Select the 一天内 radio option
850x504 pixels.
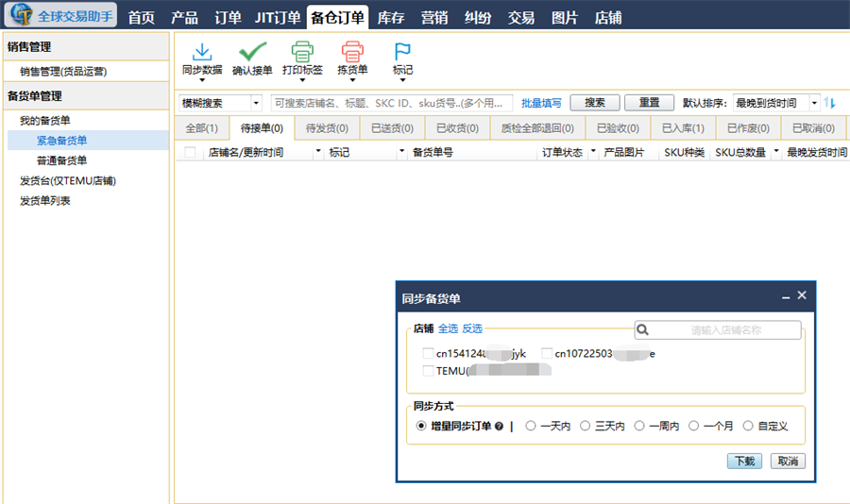click(x=531, y=426)
